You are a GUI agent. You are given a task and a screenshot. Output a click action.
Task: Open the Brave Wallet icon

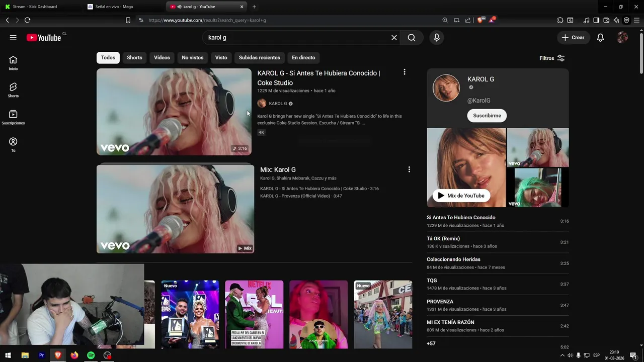click(x=606, y=20)
